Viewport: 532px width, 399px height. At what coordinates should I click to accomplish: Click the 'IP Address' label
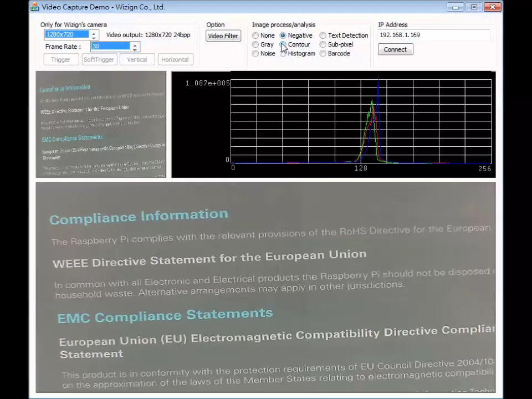(393, 25)
